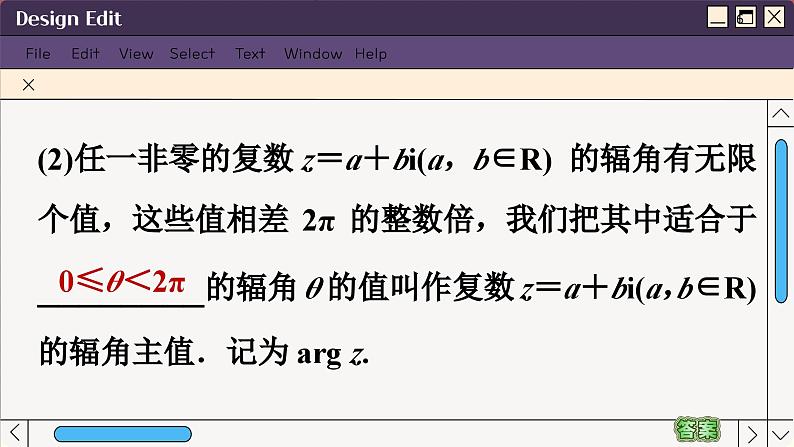This screenshot has width=794, height=447.
Task: Click the '2π' in the second line
Action: click(319, 220)
